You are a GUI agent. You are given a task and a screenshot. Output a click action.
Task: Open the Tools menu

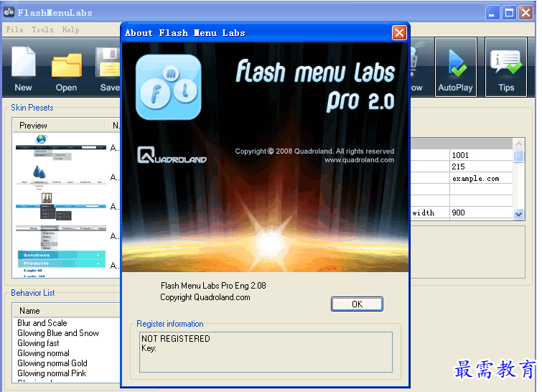click(42, 29)
